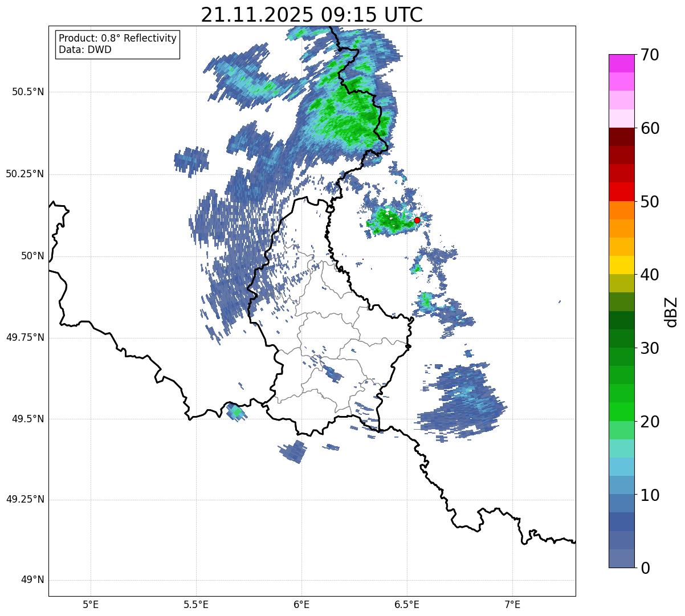Image resolution: width=685 pixels, height=616 pixels.
Task: Click the 50.25°N latitude label
Action: click(x=25, y=174)
